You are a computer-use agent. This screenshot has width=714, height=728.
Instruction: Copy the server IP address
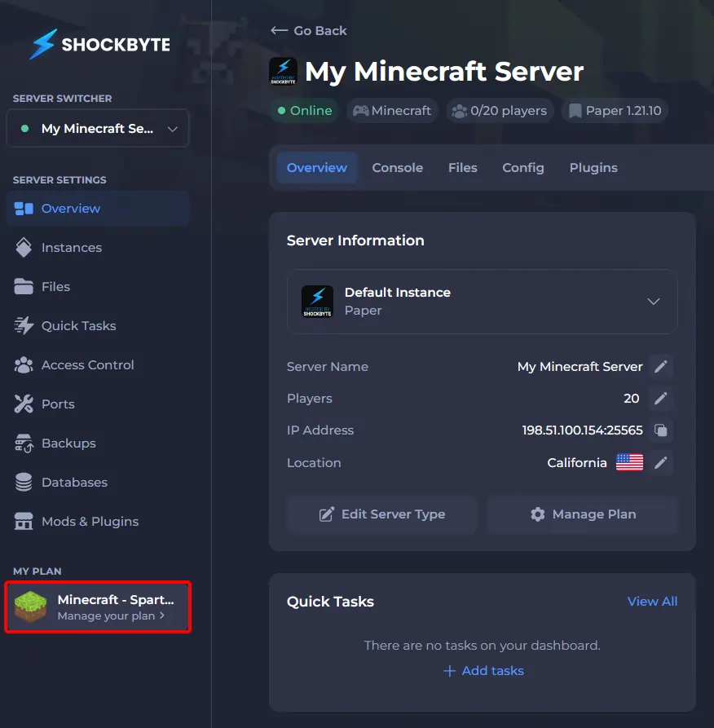(661, 430)
